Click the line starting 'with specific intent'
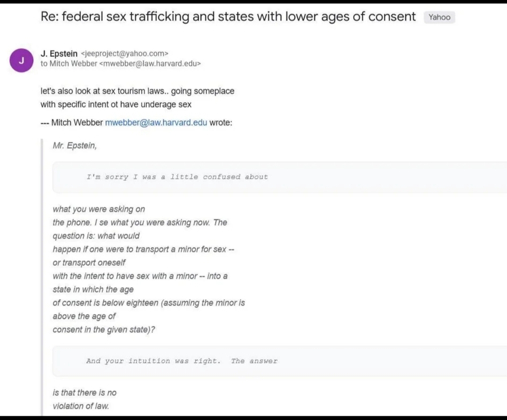 click(116, 104)
